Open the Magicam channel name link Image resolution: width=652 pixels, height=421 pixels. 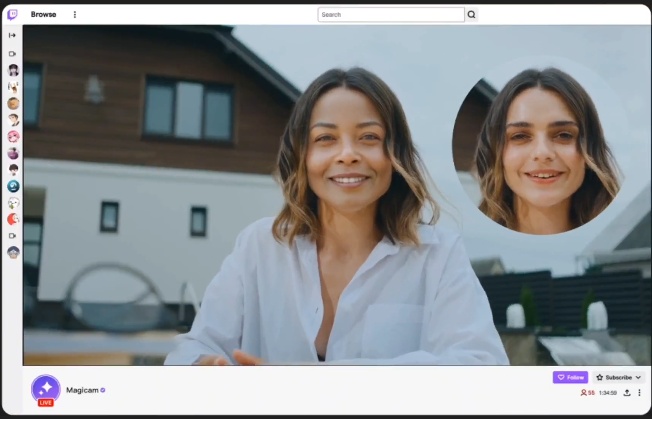coord(80,390)
